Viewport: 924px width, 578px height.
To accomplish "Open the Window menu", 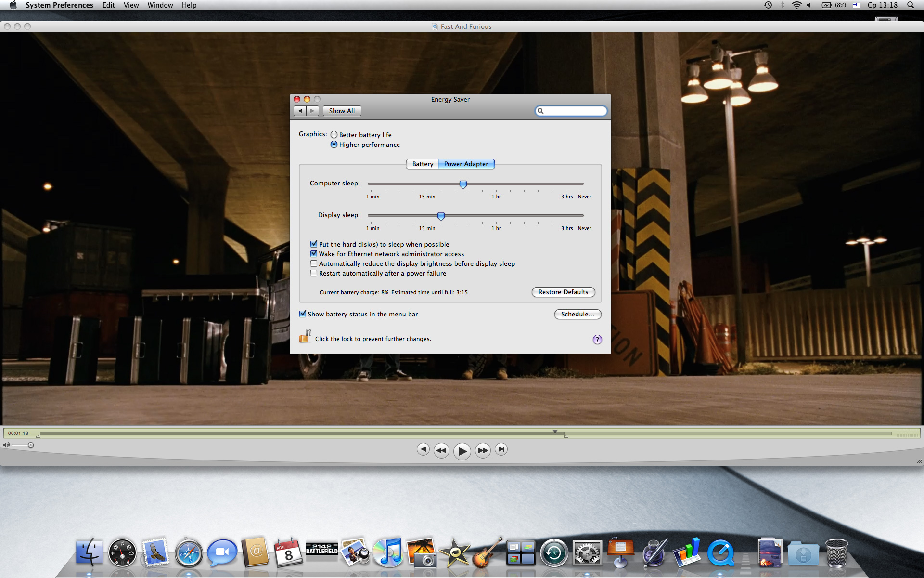I will (160, 5).
